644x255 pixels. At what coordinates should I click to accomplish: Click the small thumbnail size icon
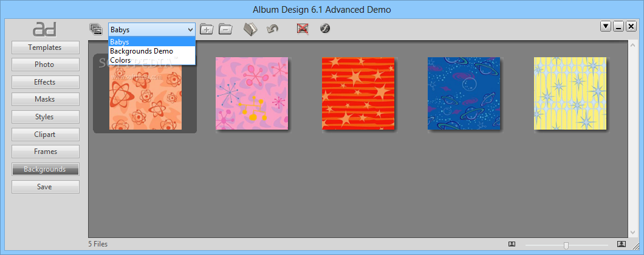coord(512,244)
